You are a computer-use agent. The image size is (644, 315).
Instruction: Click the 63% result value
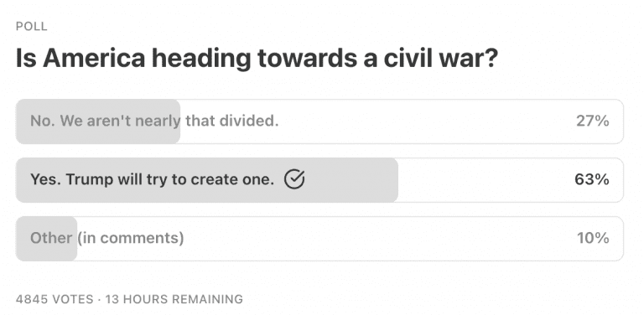coord(592,180)
